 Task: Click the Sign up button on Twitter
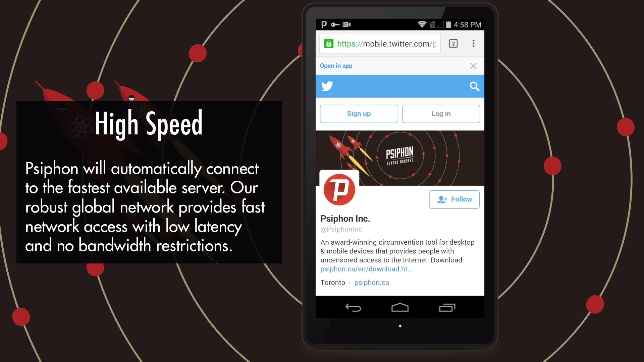click(359, 114)
